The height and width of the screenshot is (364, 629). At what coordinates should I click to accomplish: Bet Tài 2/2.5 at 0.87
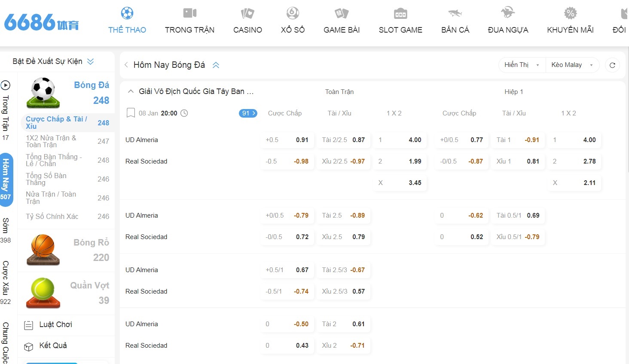(x=344, y=140)
